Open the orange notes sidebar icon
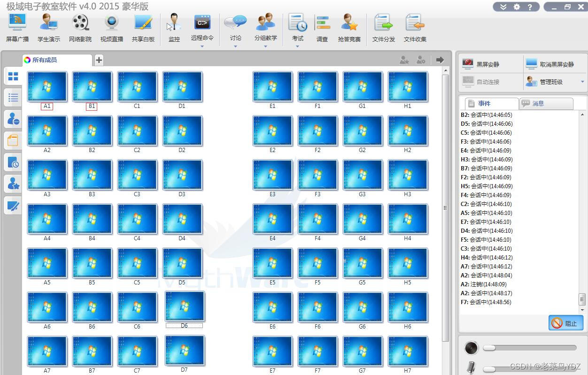This screenshot has width=588, height=375. [13, 140]
